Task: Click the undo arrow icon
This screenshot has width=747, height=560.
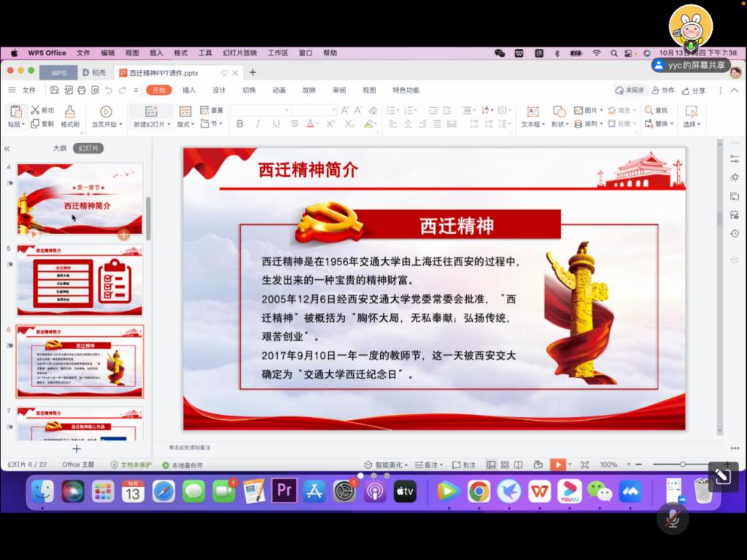Action: pyautogui.click(x=109, y=90)
